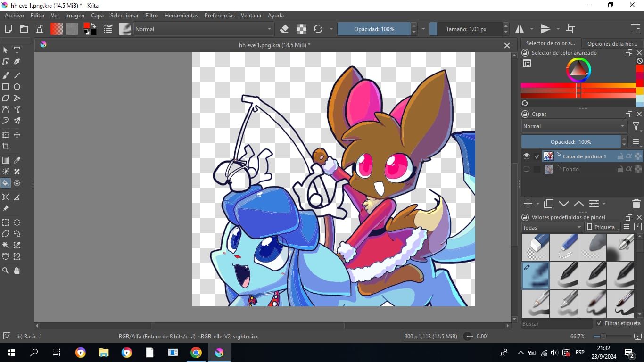
Task: Select the Gradient tool
Action: pos(6,160)
